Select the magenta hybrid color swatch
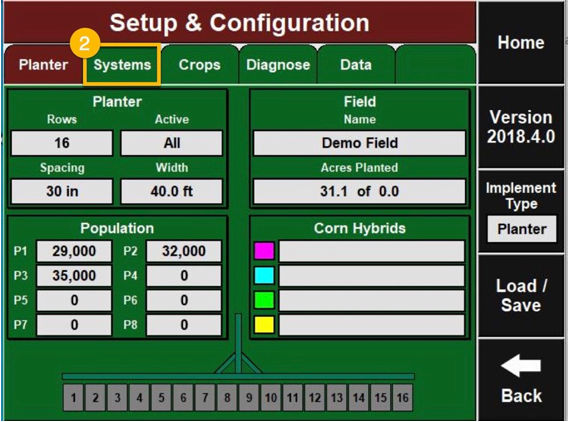 (x=264, y=251)
